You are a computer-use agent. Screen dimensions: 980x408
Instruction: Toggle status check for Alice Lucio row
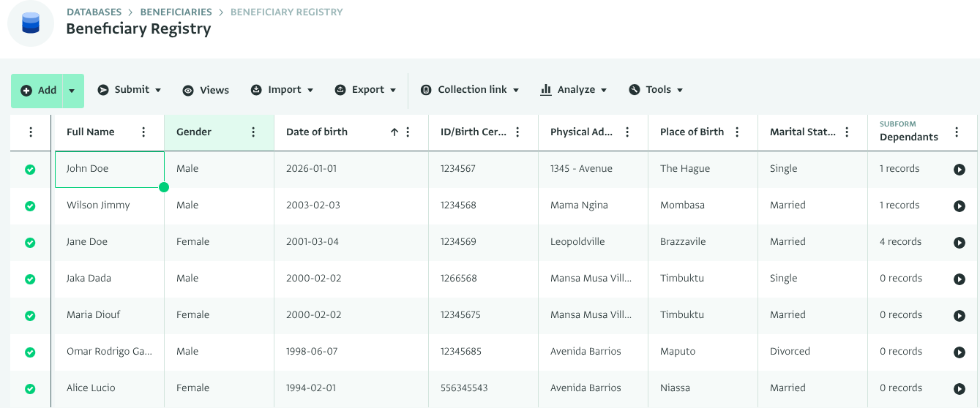tap(30, 389)
